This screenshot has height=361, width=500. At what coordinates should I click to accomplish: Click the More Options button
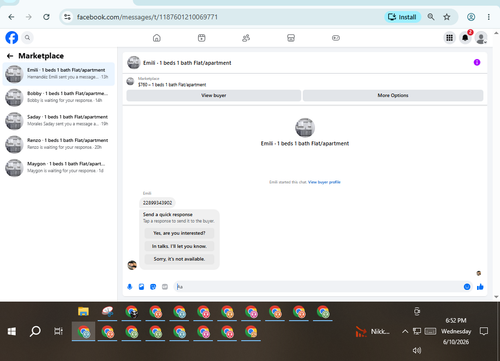[x=393, y=95]
